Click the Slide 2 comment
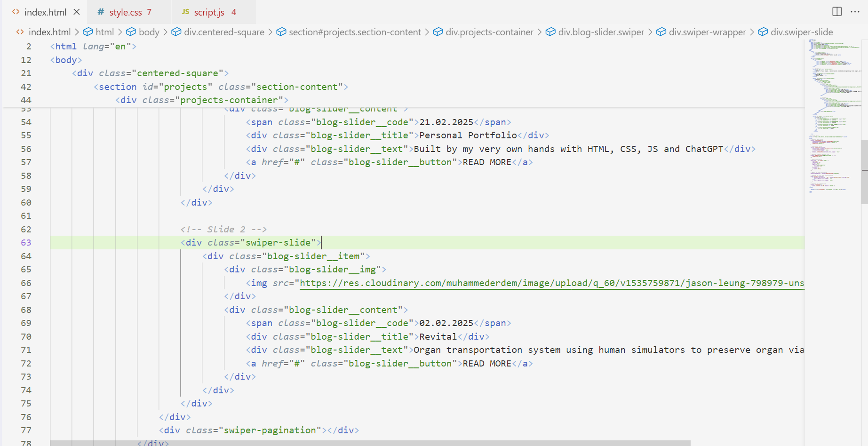 coord(223,229)
